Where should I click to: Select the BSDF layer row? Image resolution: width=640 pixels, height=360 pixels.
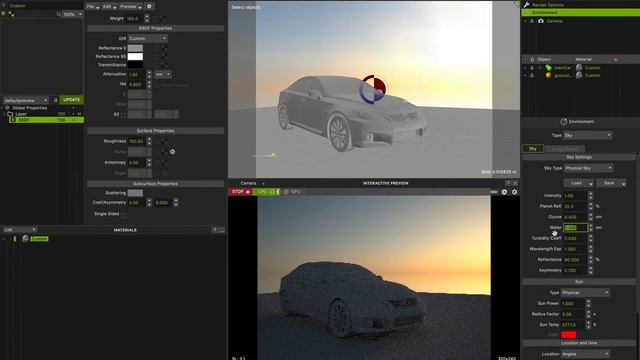pos(46,120)
